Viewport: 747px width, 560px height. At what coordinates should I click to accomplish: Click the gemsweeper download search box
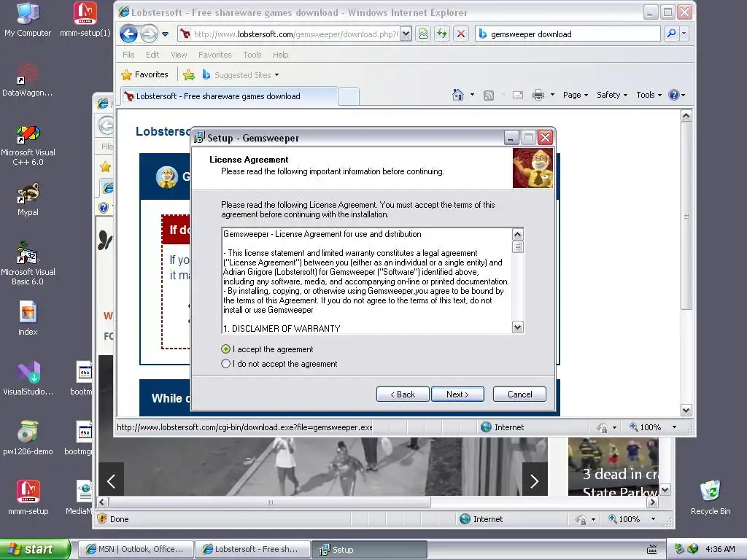tap(568, 34)
